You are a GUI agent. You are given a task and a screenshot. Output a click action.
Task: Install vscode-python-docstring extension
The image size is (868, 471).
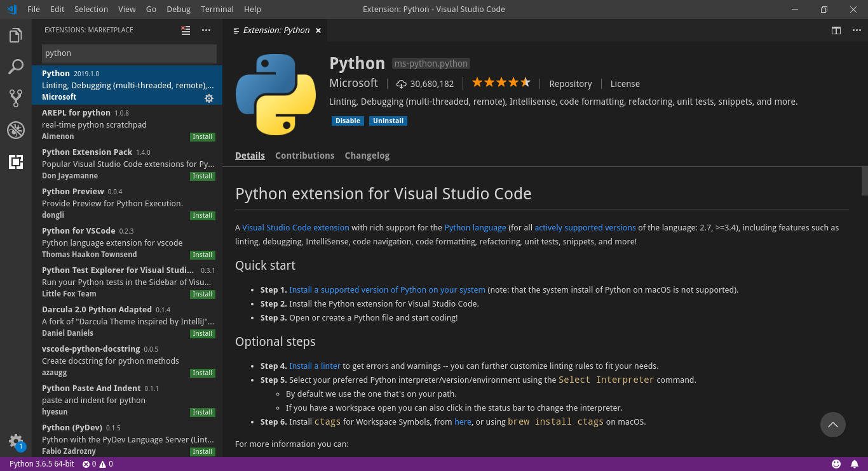coord(203,373)
